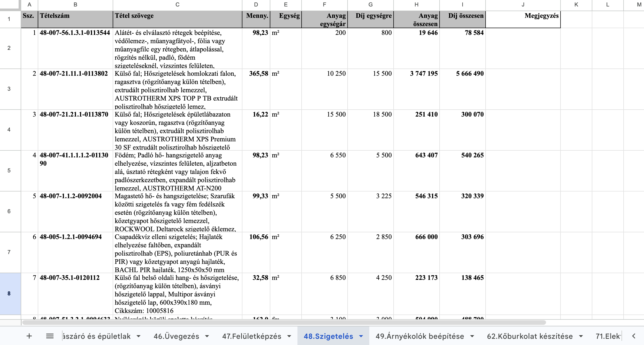Switch to the 49.Árnyékolók beépítése sheet tab
644x345 pixels.
point(420,336)
